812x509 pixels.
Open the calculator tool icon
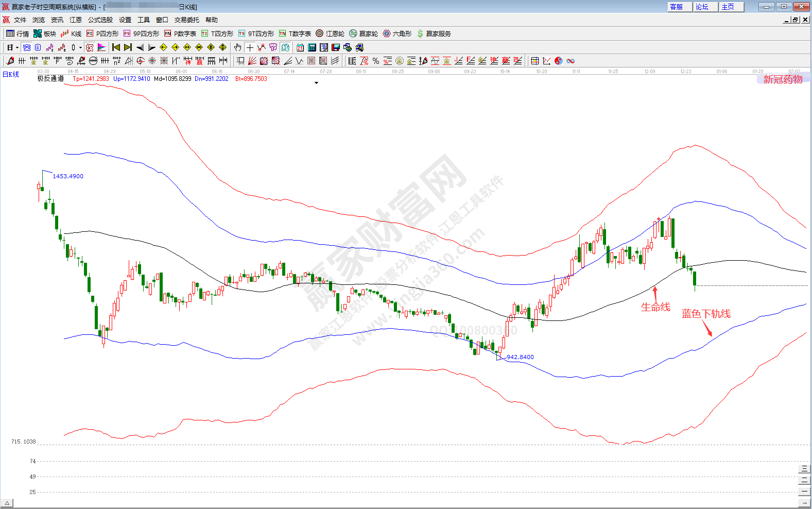(312, 47)
